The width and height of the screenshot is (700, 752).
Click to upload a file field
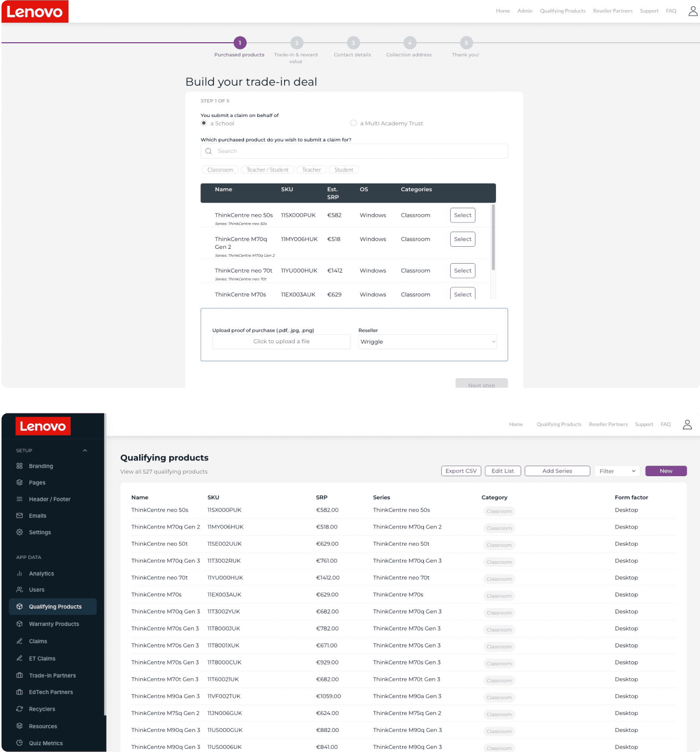281,342
